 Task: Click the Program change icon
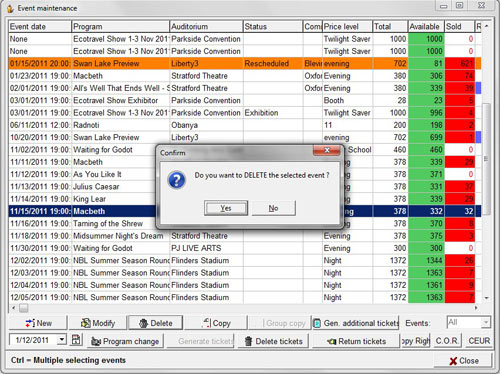pyautogui.click(x=96, y=341)
